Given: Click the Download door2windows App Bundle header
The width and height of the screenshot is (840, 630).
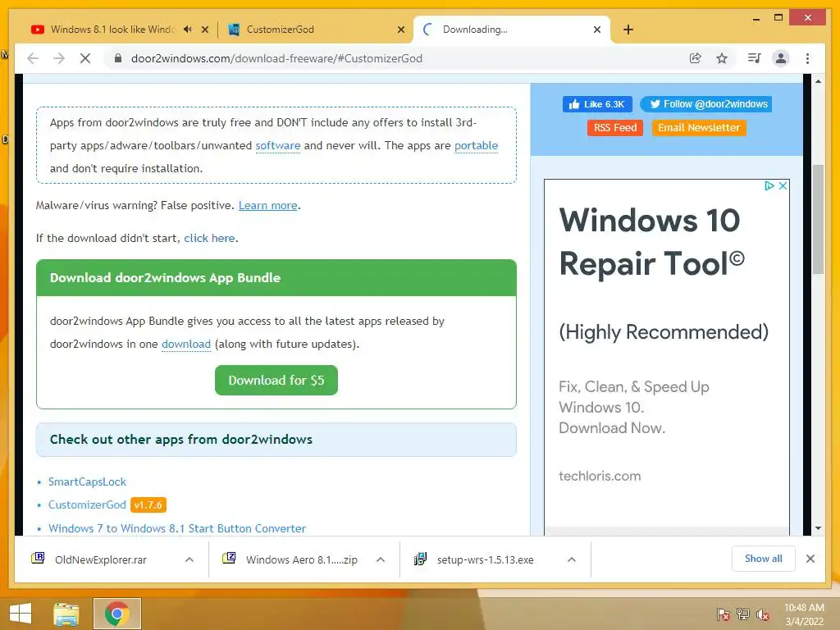Looking at the screenshot, I should coord(276,277).
